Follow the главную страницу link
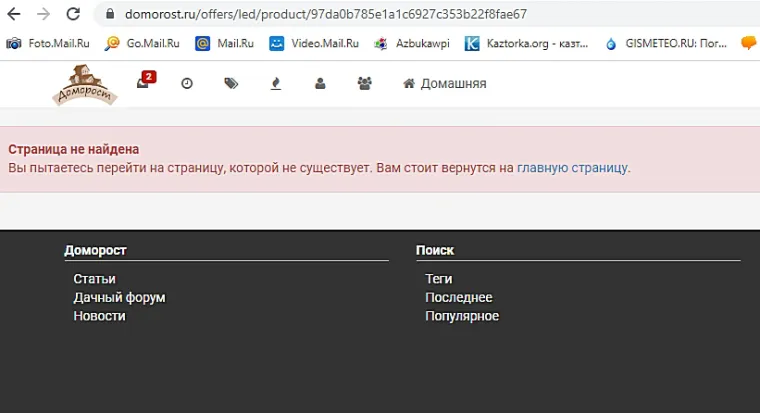Screen dimensions: 760x413 572,168
